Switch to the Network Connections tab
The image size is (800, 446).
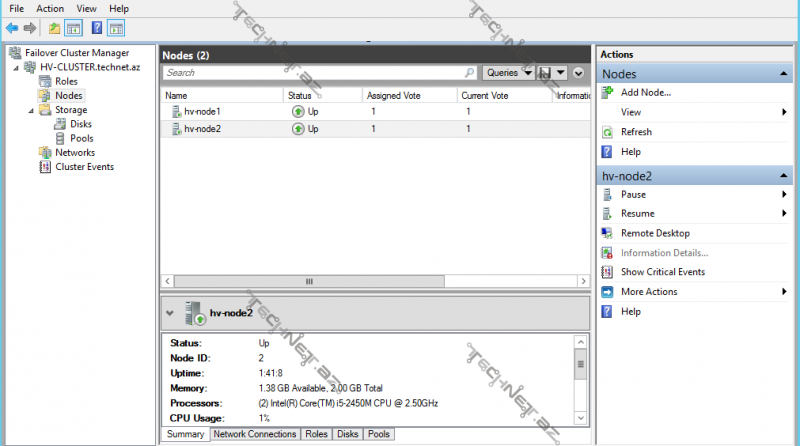255,434
